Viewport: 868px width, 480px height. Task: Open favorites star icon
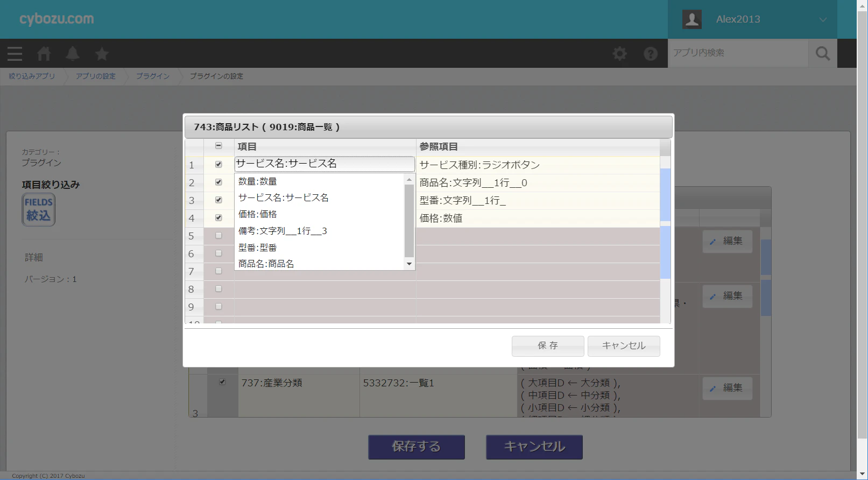pyautogui.click(x=102, y=54)
